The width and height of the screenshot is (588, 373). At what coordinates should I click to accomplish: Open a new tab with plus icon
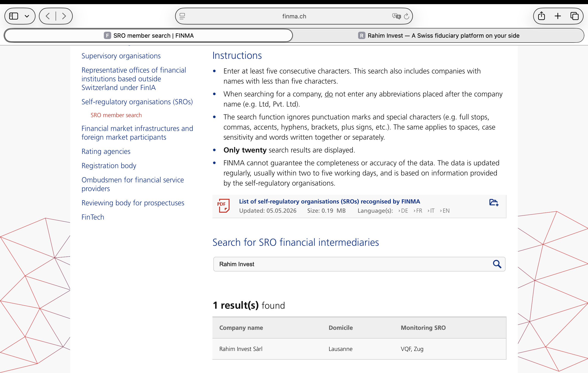tap(558, 16)
